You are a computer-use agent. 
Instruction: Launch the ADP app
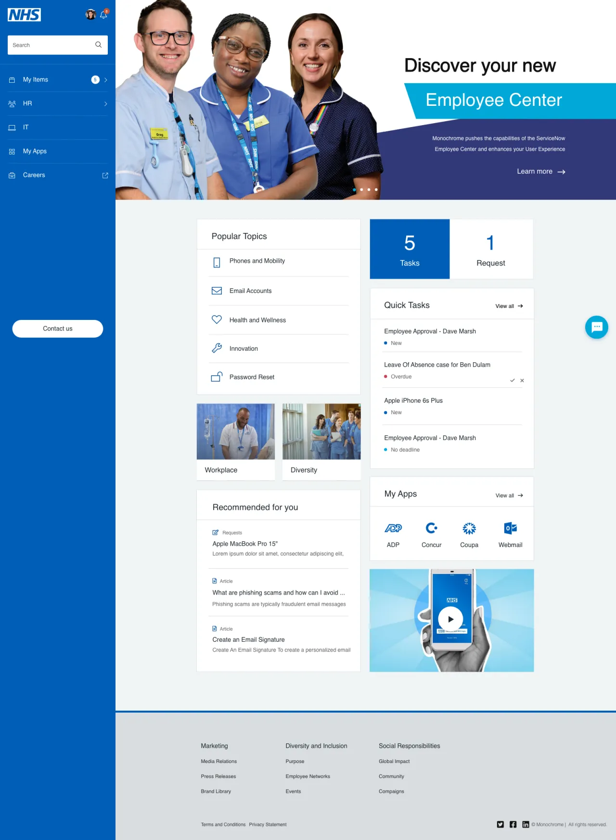[393, 535]
